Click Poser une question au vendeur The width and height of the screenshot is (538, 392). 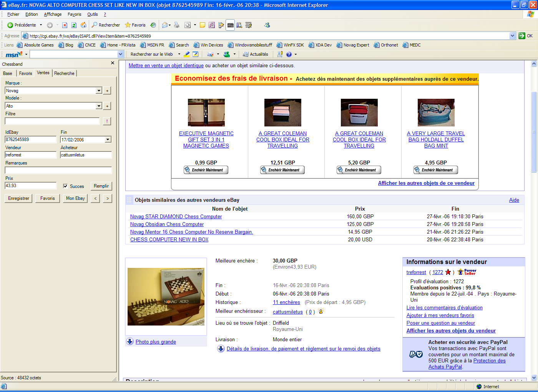[x=441, y=323]
